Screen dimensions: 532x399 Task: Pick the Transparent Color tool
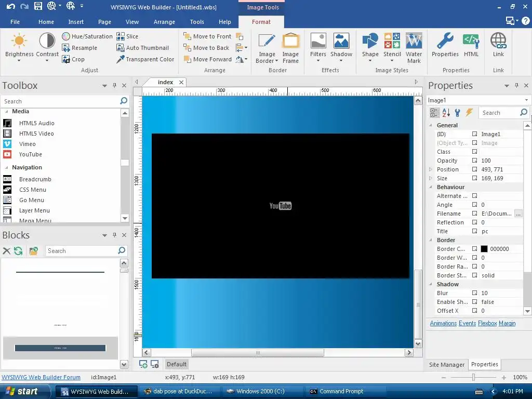tap(145, 59)
